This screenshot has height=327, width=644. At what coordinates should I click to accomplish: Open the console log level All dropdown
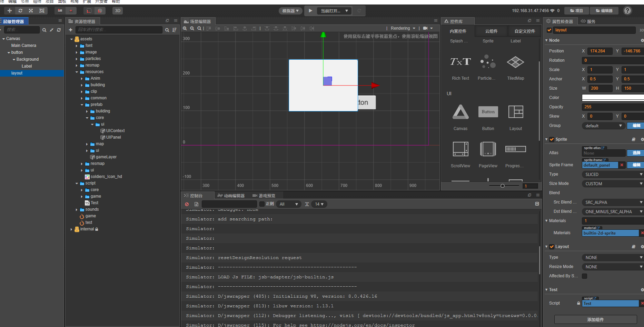point(289,204)
